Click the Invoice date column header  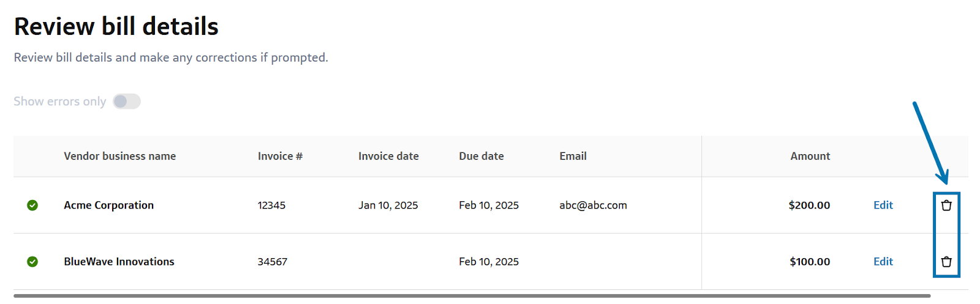coord(388,156)
